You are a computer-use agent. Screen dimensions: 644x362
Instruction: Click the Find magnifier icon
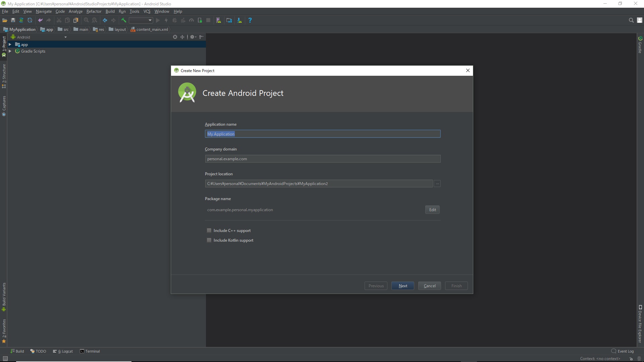tap(86, 20)
